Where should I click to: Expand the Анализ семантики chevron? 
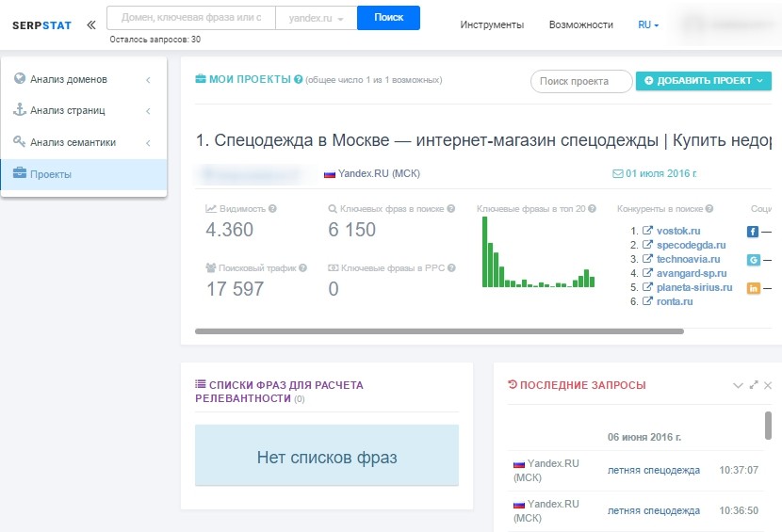click(148, 143)
